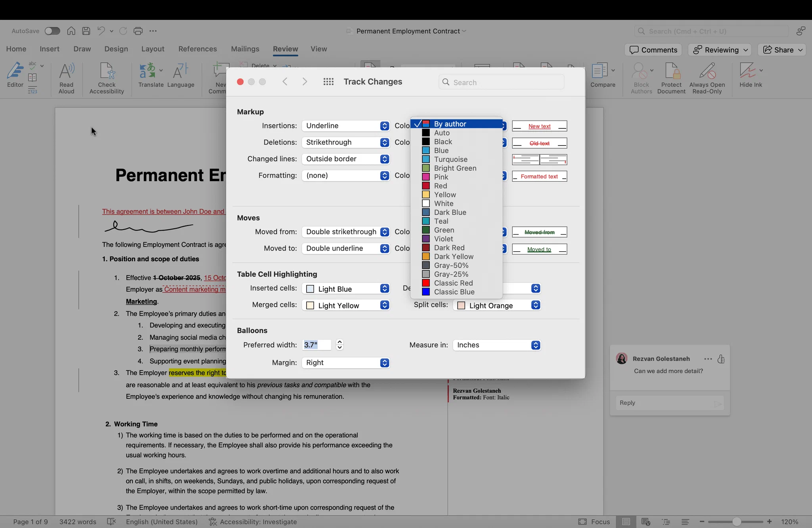
Task: Click the Comments button
Action: pos(653,50)
